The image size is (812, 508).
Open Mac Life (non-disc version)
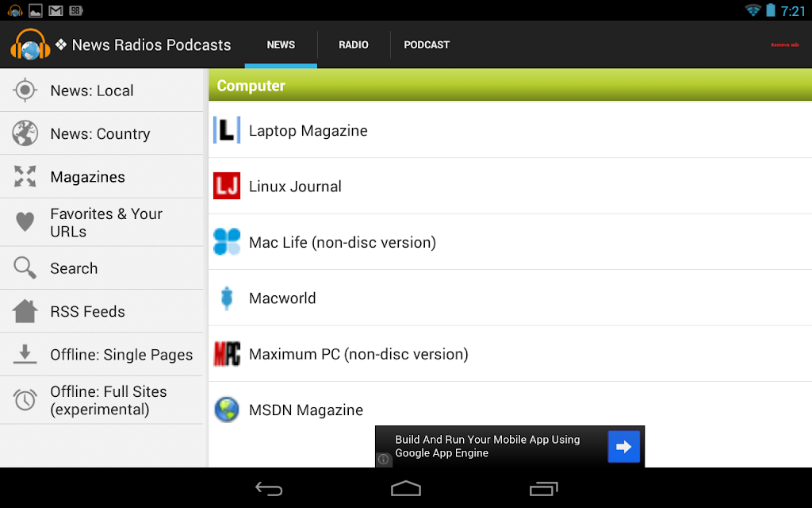click(x=510, y=241)
